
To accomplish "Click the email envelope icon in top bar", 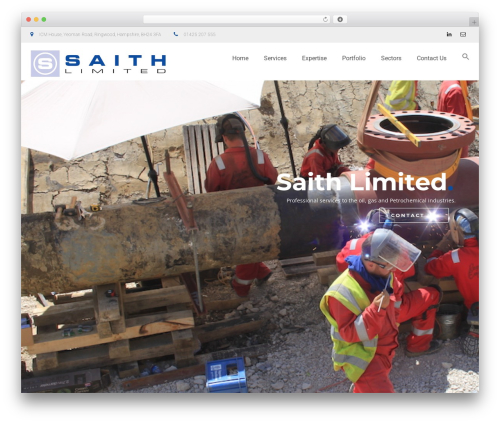I will pyautogui.click(x=463, y=34).
